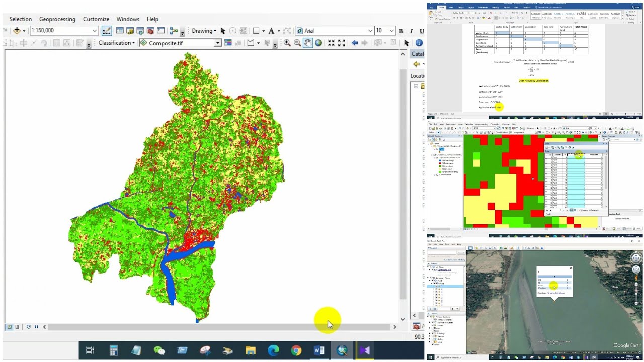Open the Drawing menu dropdown
This screenshot has width=644, height=362.
[204, 31]
